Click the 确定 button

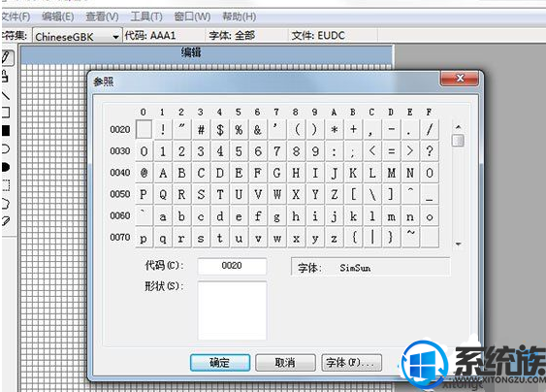pyautogui.click(x=220, y=363)
